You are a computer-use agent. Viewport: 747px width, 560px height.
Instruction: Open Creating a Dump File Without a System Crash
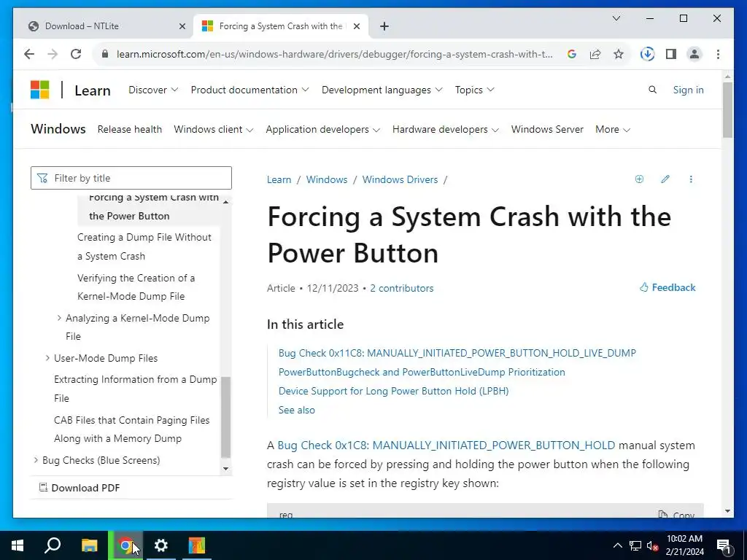click(x=144, y=246)
